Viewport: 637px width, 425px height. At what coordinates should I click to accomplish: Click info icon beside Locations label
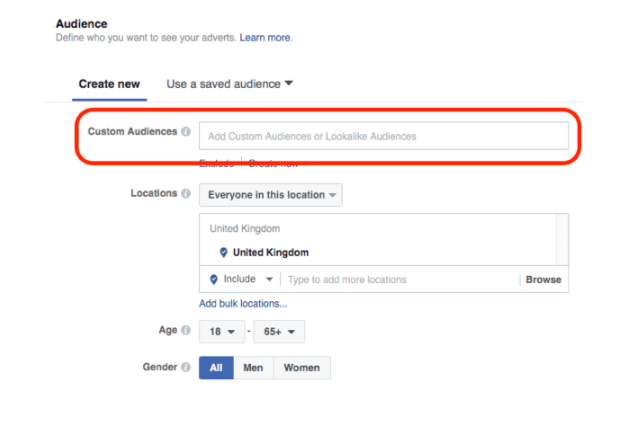(186, 194)
